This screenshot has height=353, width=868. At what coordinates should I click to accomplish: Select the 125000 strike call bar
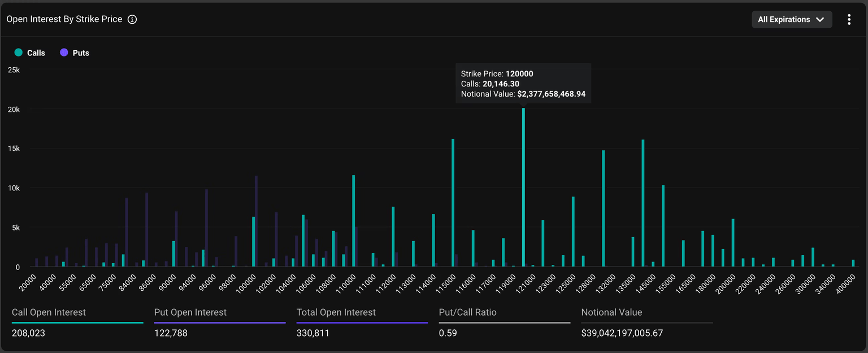[573, 232]
